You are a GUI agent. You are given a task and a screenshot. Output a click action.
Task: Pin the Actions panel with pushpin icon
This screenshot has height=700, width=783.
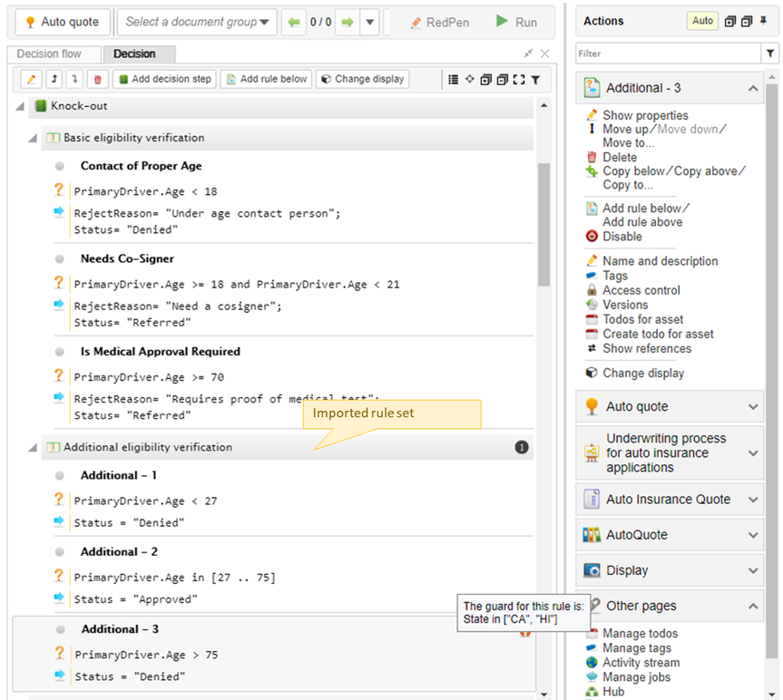762,21
